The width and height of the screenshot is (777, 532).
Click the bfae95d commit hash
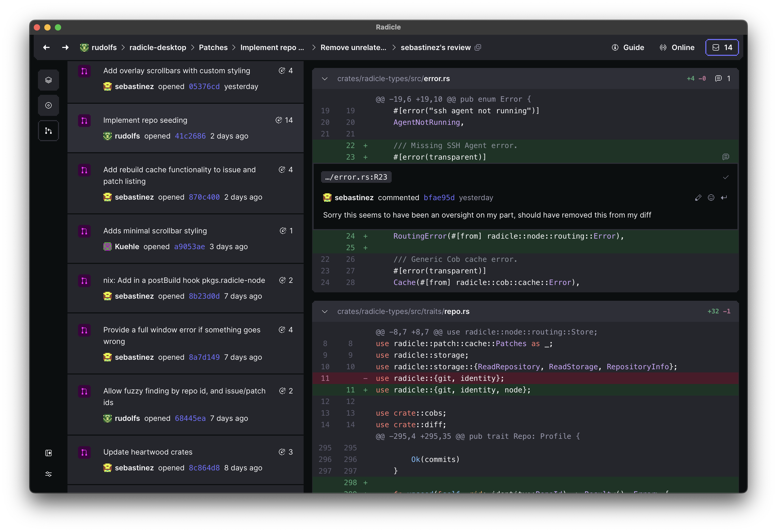pos(439,198)
